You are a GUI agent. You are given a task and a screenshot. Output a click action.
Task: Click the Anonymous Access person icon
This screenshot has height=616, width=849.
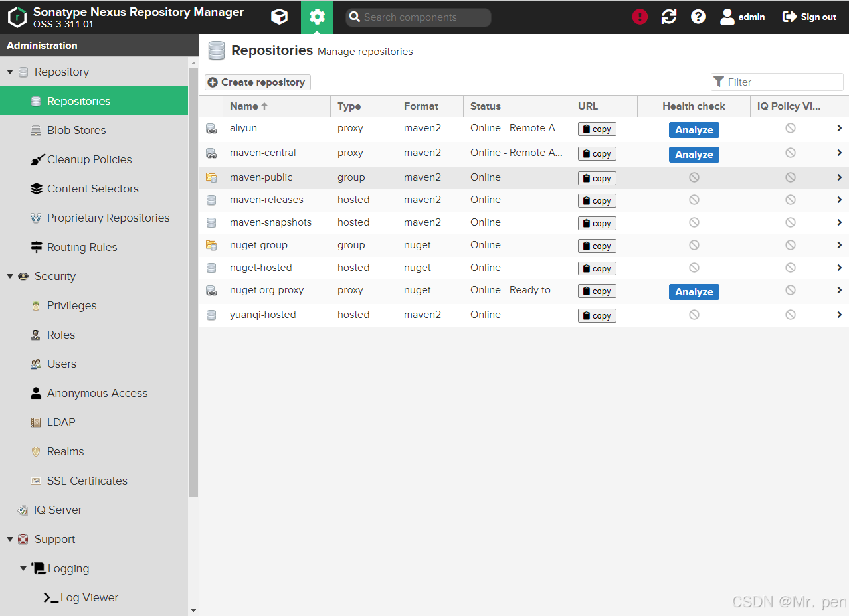click(36, 393)
